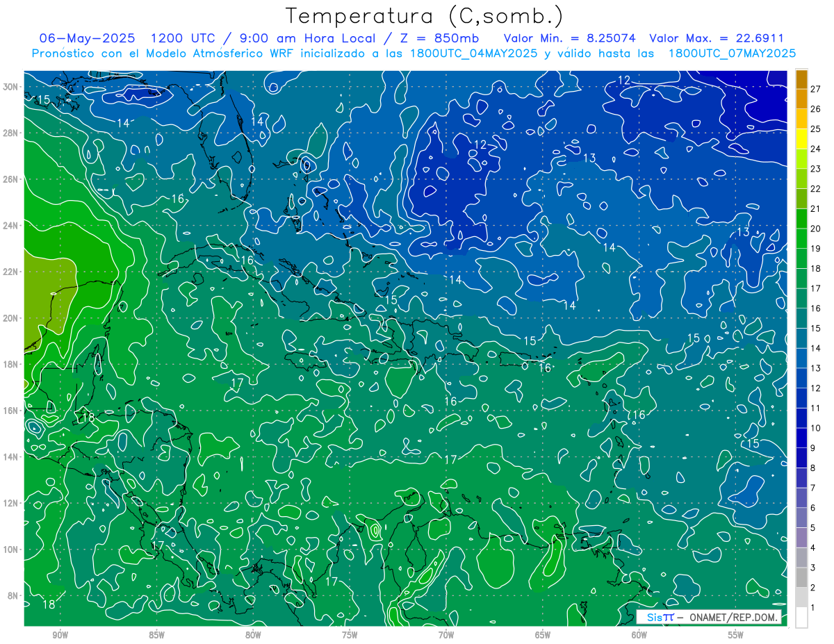
Task: Click the bright yellow swatch on color scale
Action: (x=801, y=138)
